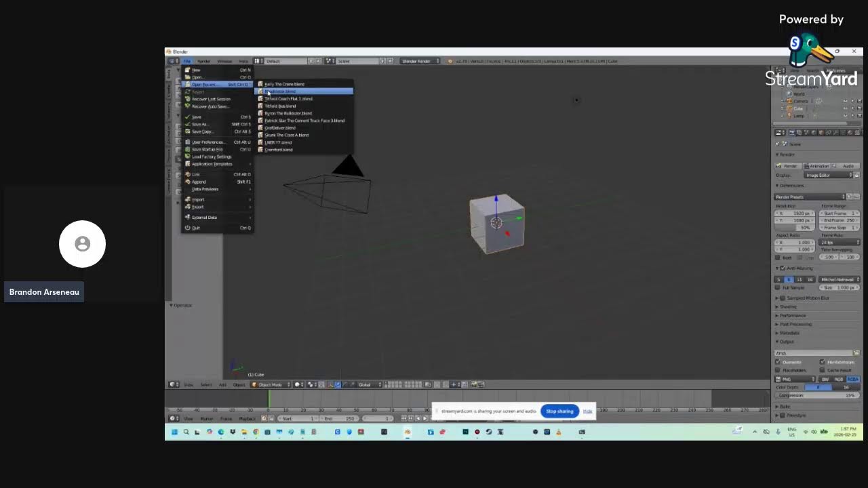Toggle the Border checkbox

coord(777,258)
